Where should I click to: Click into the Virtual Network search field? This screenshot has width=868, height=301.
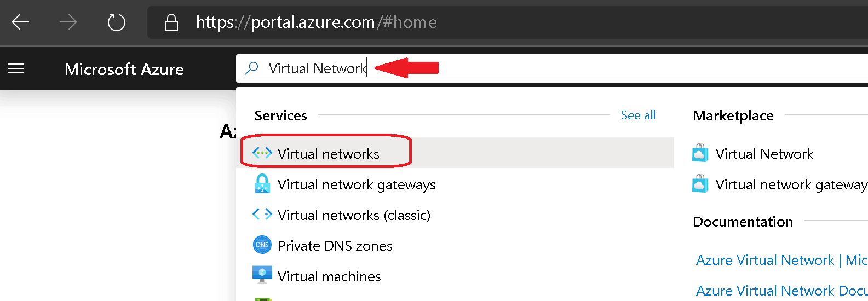pyautogui.click(x=552, y=68)
